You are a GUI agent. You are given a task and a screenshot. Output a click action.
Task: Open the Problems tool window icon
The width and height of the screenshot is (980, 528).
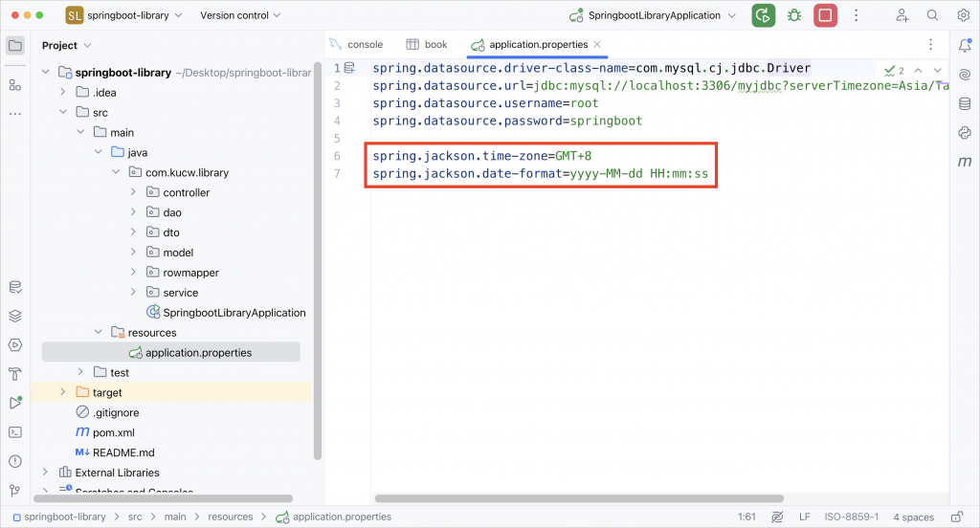(15, 461)
